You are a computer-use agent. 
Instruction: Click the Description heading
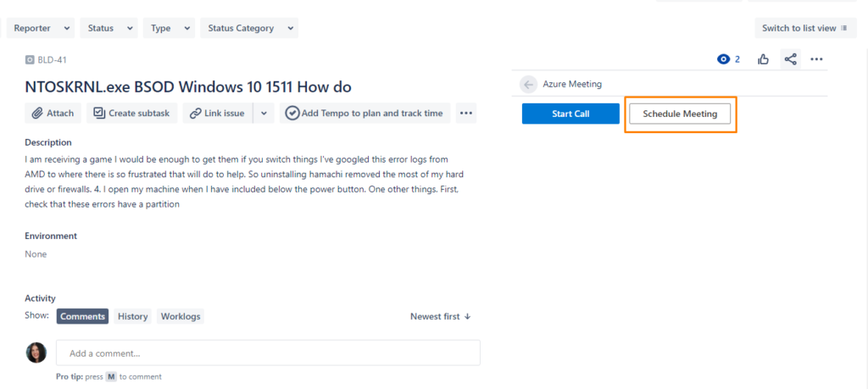pyautogui.click(x=48, y=142)
